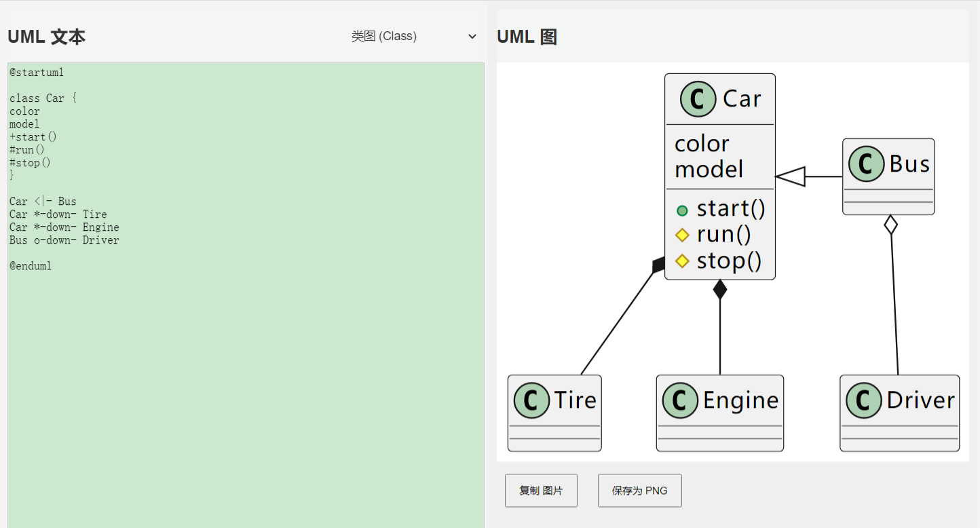This screenshot has width=980, height=528.
Task: Click the 'class Car {' line
Action: click(x=43, y=98)
